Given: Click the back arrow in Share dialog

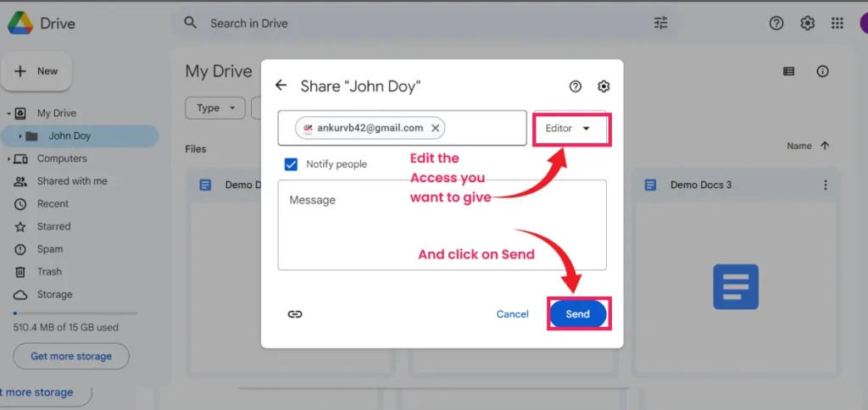Looking at the screenshot, I should (281, 86).
